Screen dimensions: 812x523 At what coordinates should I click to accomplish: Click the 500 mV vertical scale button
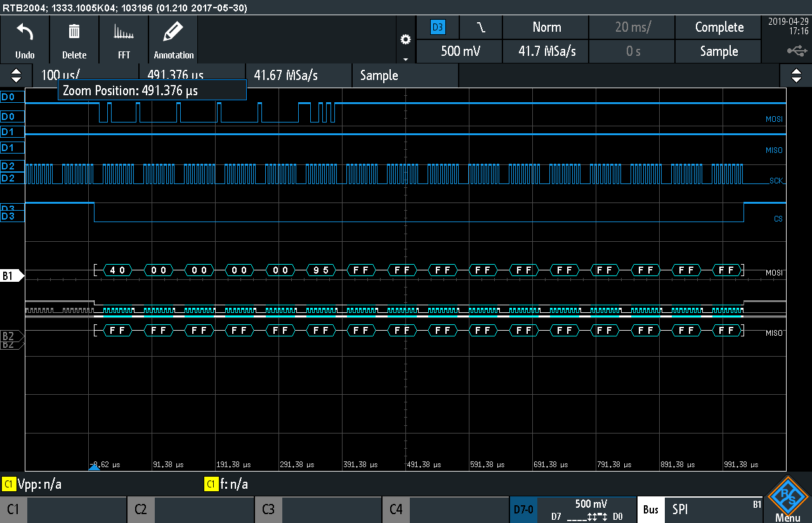click(x=460, y=51)
